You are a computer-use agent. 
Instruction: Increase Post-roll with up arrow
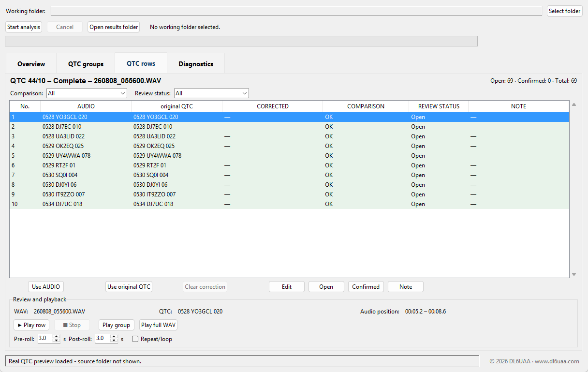tap(114, 337)
